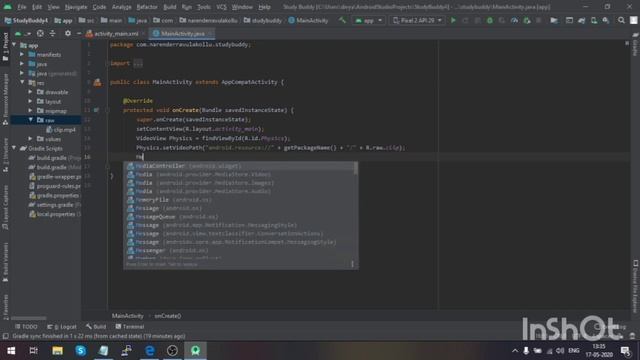Click Collapse All in the Project panel
Image resolution: width=640 pixels, height=360 pixels.
coord(53,33)
